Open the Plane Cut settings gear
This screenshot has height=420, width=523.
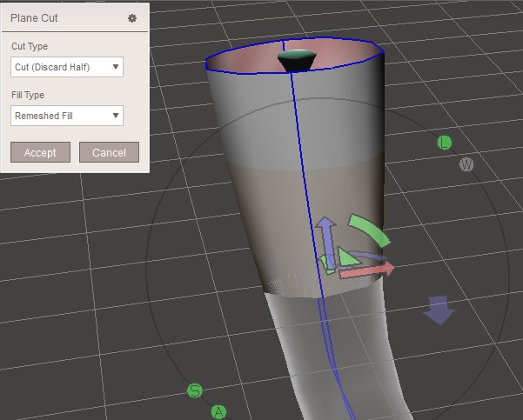(x=132, y=18)
